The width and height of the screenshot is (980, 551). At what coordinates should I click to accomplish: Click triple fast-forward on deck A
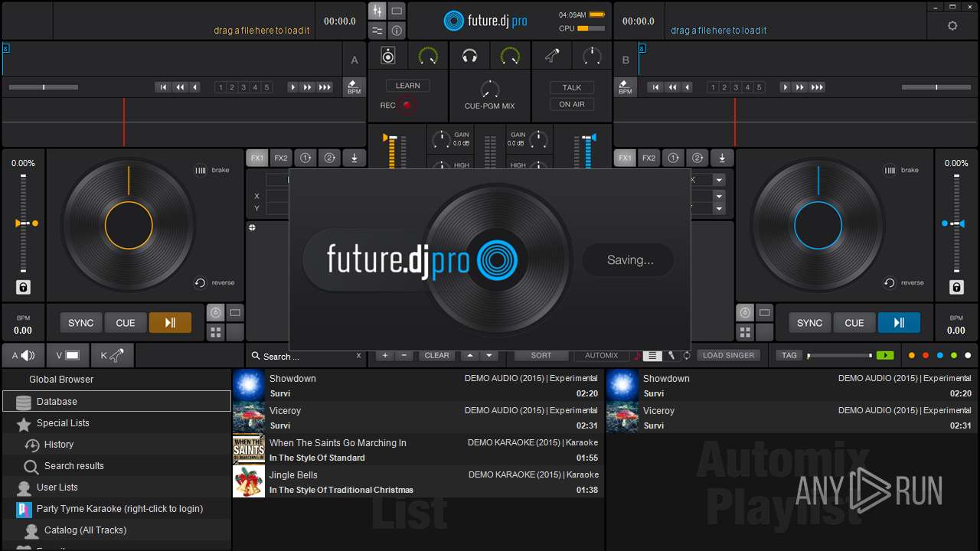(x=325, y=87)
